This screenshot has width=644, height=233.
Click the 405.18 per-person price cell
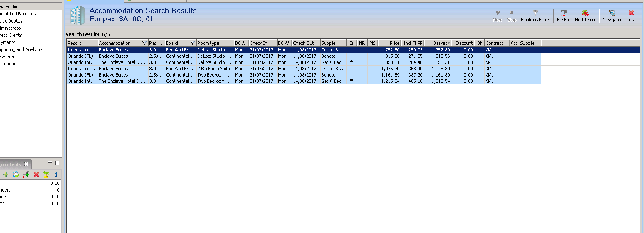(413, 81)
